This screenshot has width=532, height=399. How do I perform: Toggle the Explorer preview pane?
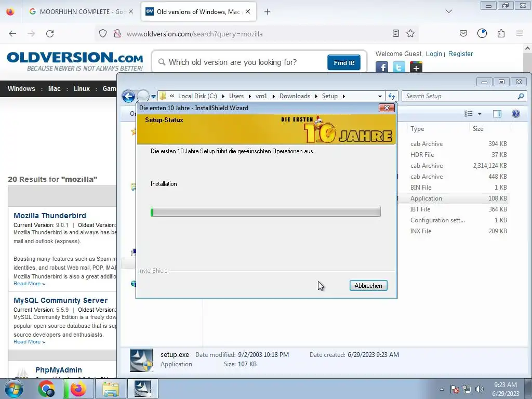(x=497, y=114)
